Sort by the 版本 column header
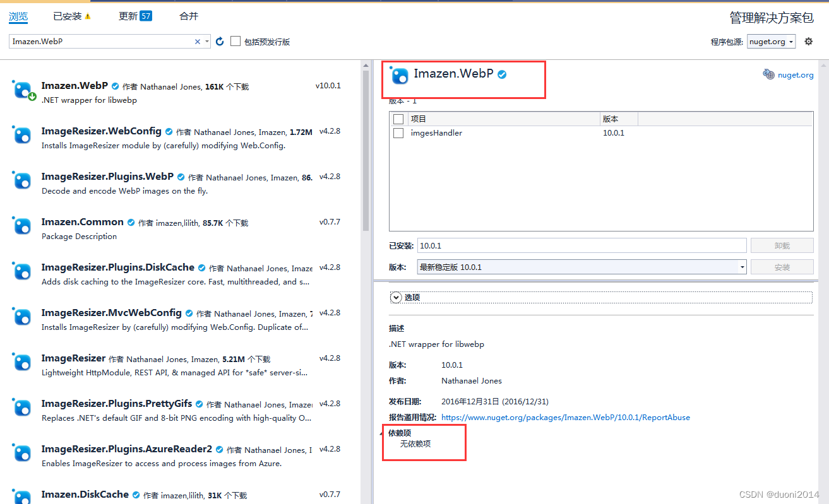The height and width of the screenshot is (504, 829). pyautogui.click(x=619, y=119)
